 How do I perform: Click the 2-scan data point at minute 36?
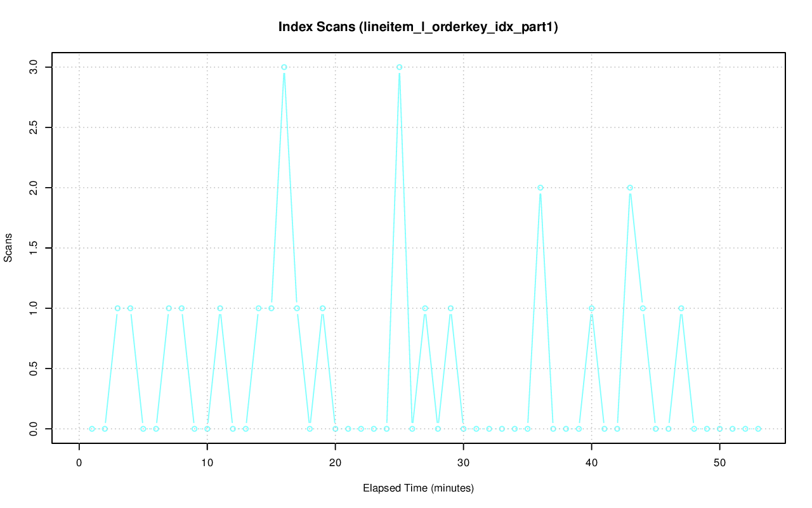coord(540,188)
